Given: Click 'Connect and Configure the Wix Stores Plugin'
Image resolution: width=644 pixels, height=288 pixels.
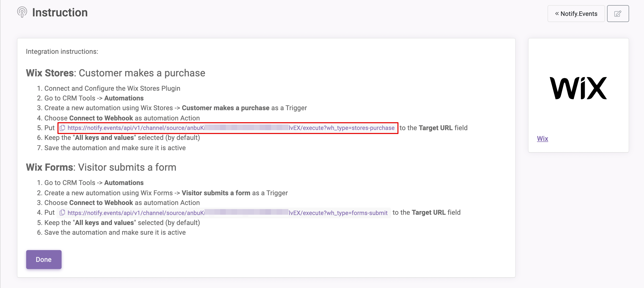Looking at the screenshot, I should (112, 88).
